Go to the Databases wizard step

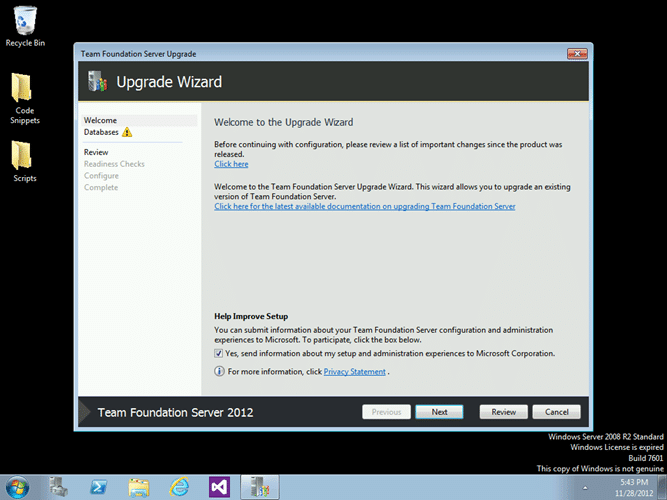click(x=101, y=132)
